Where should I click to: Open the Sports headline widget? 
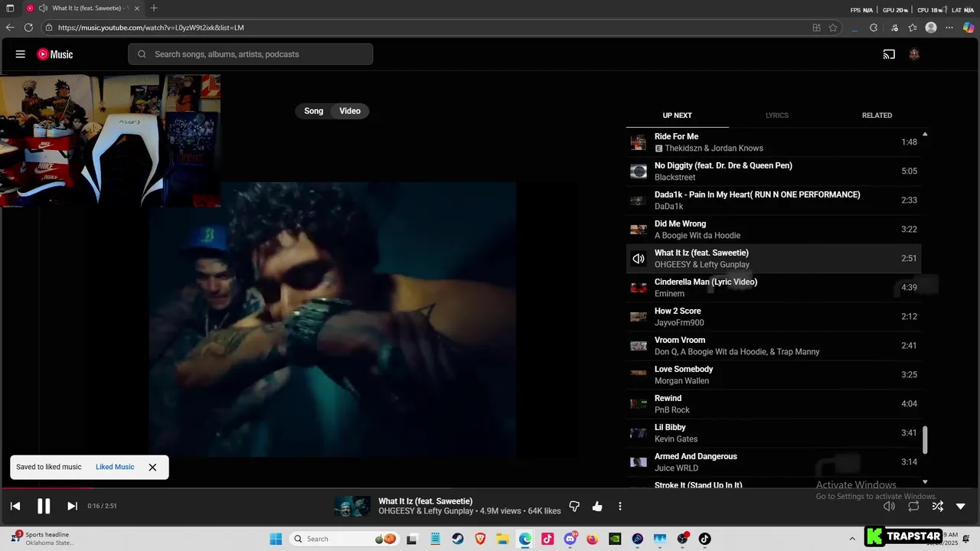click(42, 539)
